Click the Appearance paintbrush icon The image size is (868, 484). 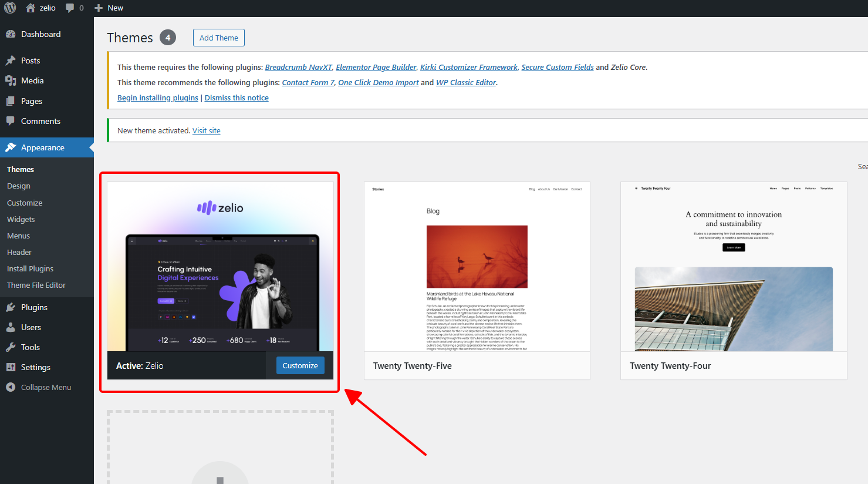11,147
